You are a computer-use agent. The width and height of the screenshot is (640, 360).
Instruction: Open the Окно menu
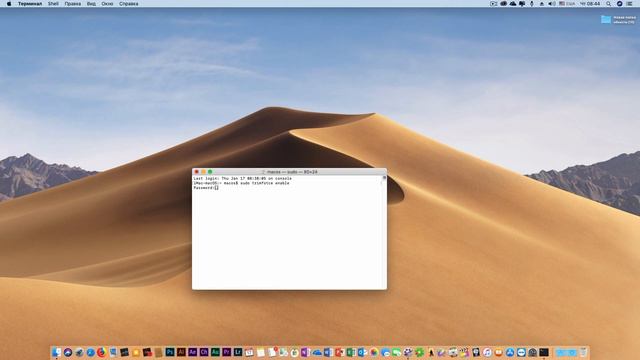point(107,4)
